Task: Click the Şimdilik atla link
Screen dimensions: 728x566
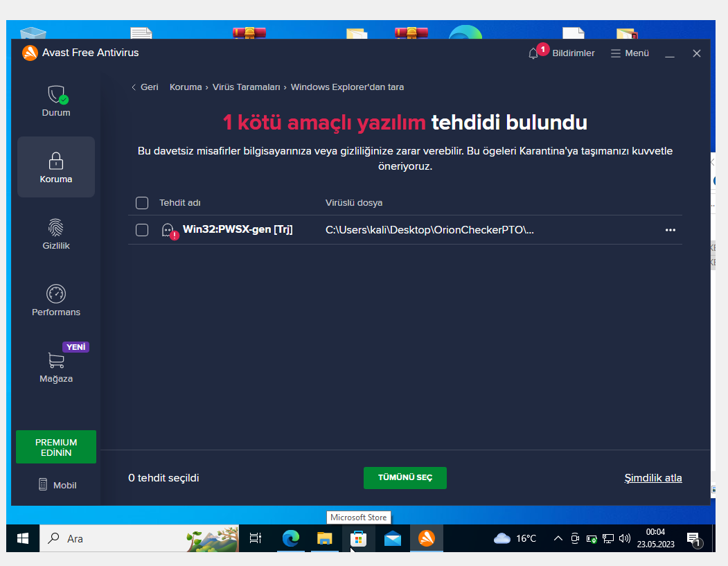Action: (x=652, y=478)
